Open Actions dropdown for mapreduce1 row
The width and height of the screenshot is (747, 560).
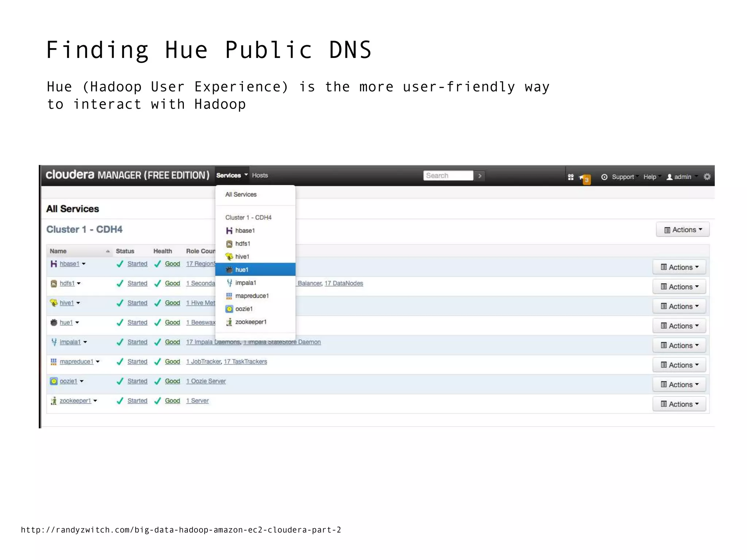[x=679, y=365]
